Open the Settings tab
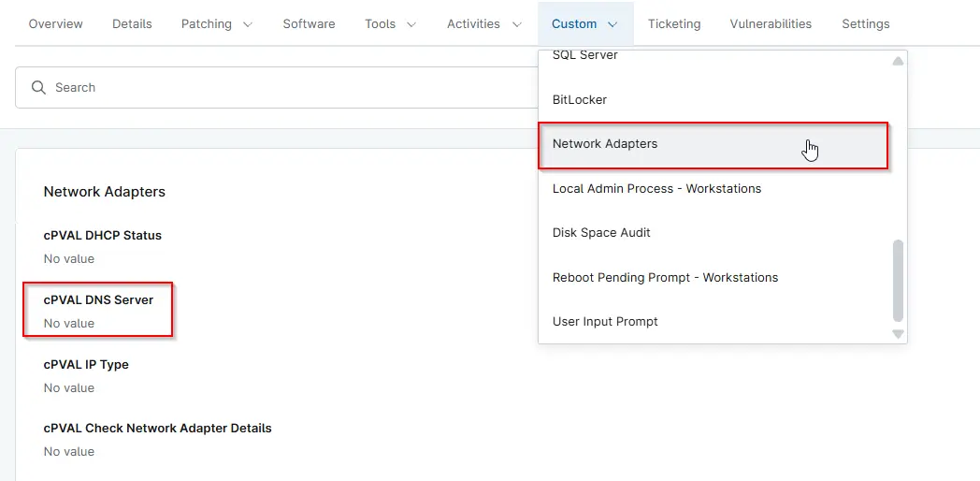Screen dimensions: 980x481 point(865,23)
